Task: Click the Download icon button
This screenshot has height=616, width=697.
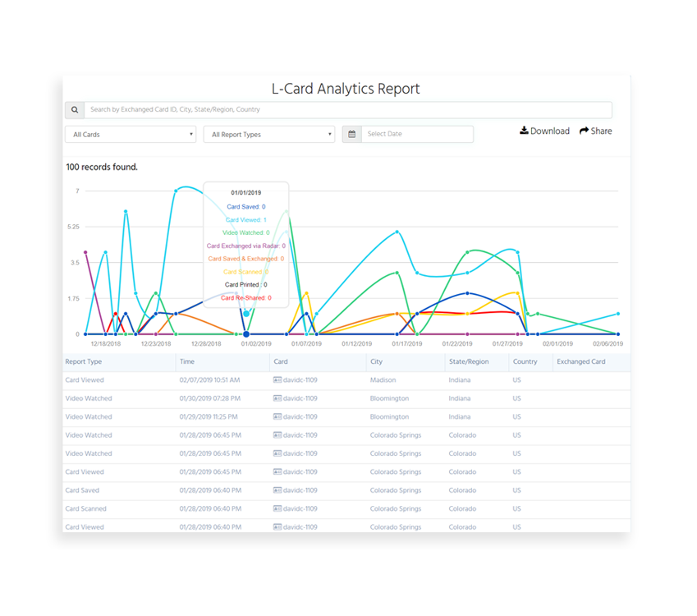Action: point(525,131)
